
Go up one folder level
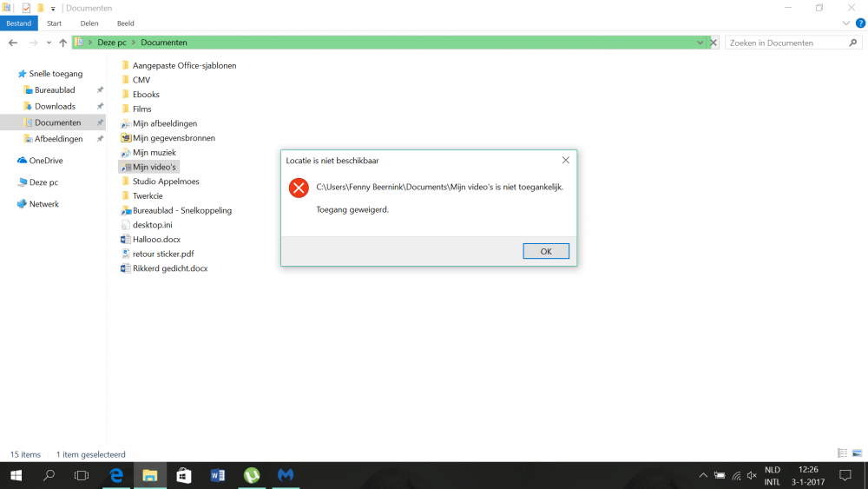click(x=62, y=43)
